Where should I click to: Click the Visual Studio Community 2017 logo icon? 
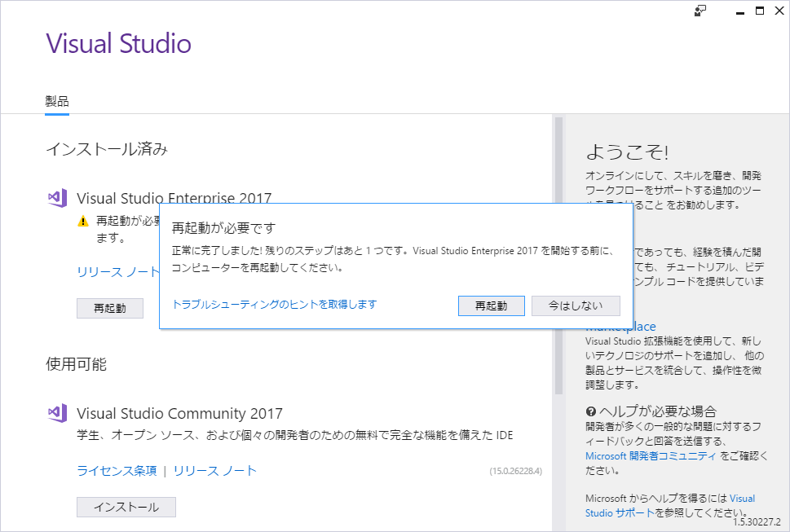(57, 413)
